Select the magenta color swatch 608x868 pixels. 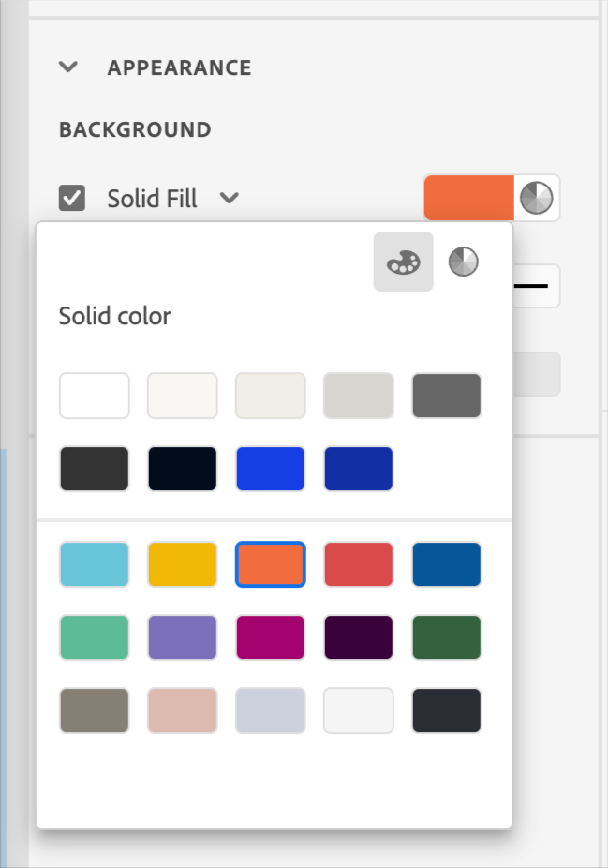271,637
